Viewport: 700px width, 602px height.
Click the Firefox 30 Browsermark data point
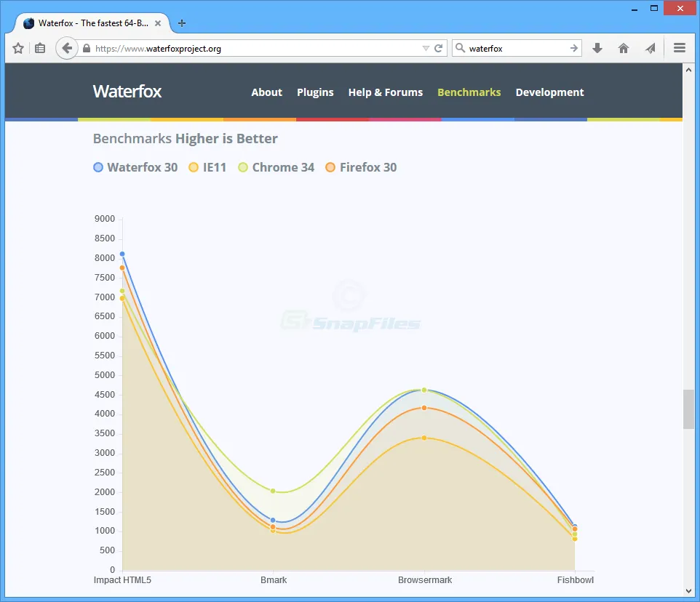tap(424, 408)
